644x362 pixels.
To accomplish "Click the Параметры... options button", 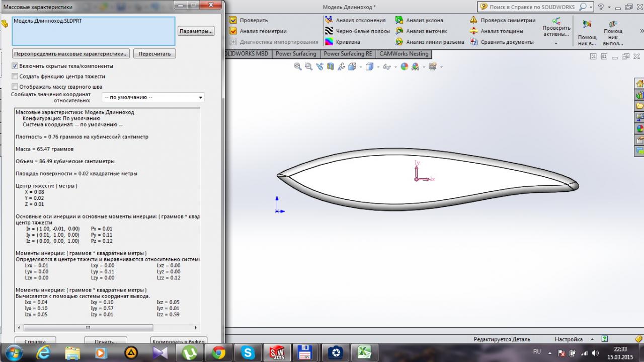I will [196, 31].
